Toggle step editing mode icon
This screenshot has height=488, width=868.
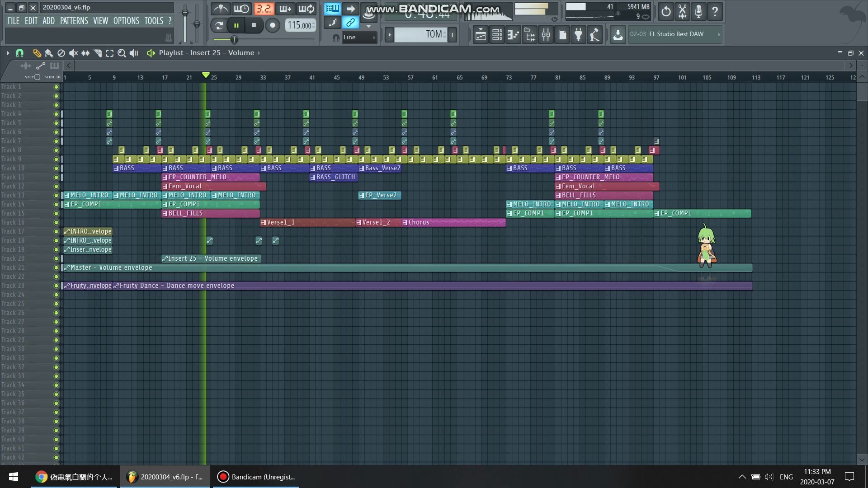click(332, 23)
